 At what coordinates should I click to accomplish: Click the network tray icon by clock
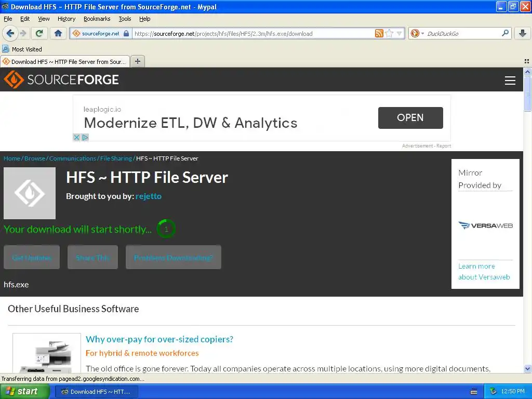point(493,392)
